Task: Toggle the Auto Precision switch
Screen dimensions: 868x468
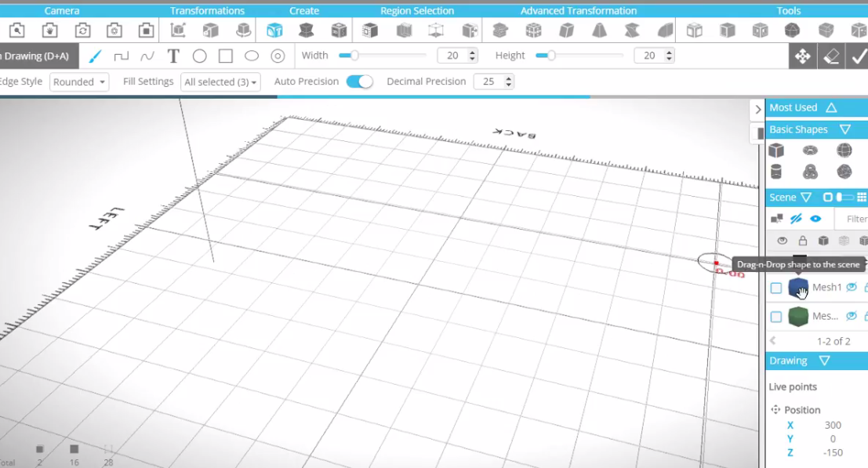Action: [359, 82]
